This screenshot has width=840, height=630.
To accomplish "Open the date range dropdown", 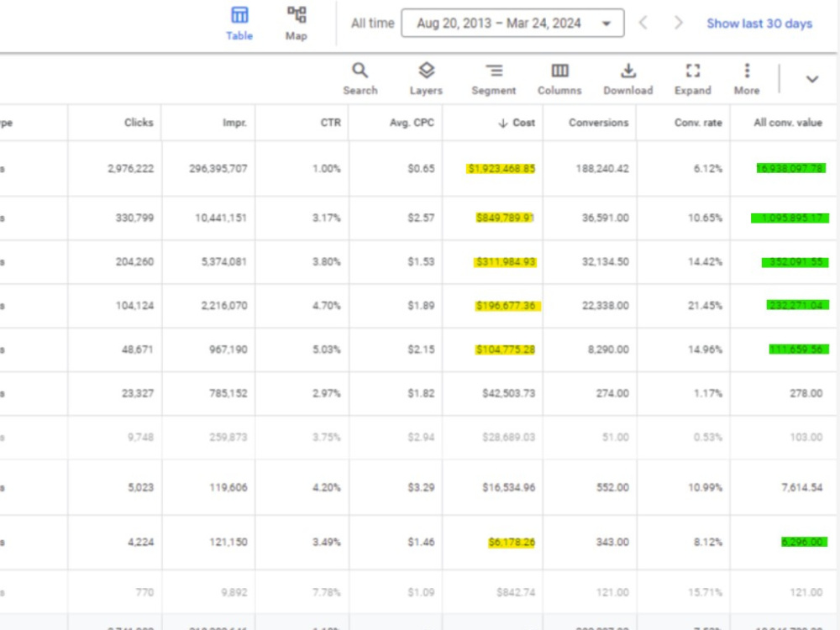I will [x=512, y=23].
